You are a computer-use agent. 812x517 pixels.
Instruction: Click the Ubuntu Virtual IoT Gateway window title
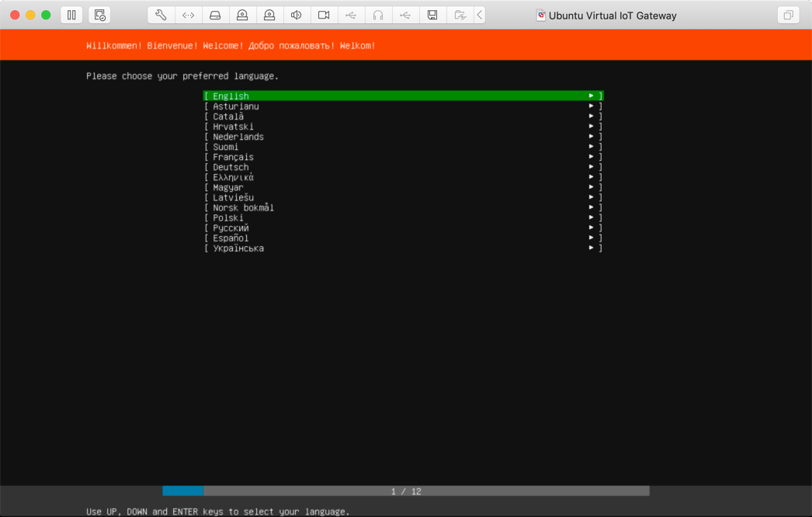612,16
